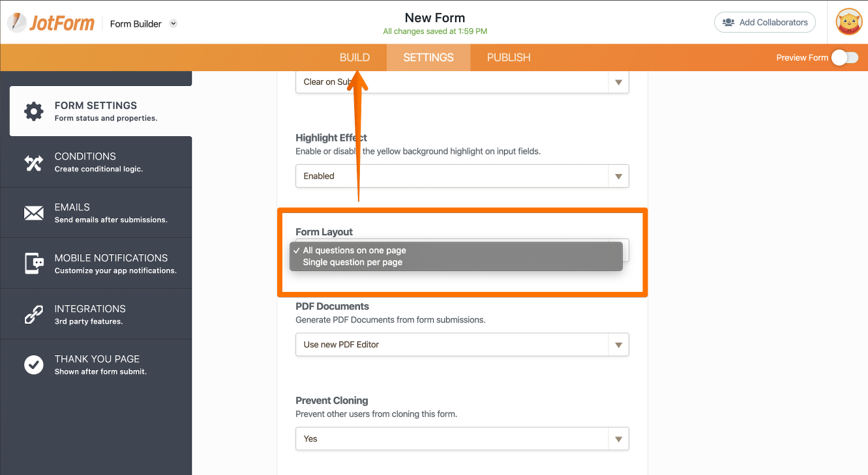Choose 'All questions on one page' option

[354, 250]
